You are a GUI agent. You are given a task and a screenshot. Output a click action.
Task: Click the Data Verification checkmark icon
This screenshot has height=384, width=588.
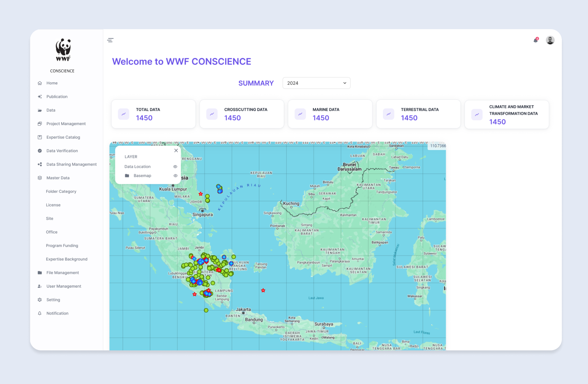[x=40, y=151]
